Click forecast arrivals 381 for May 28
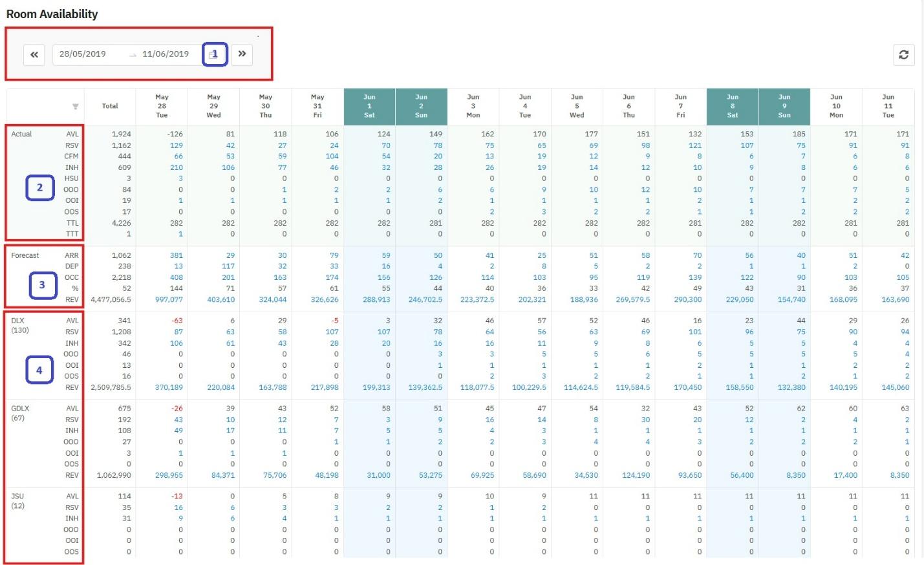This screenshot has width=924, height=565. coord(177,256)
